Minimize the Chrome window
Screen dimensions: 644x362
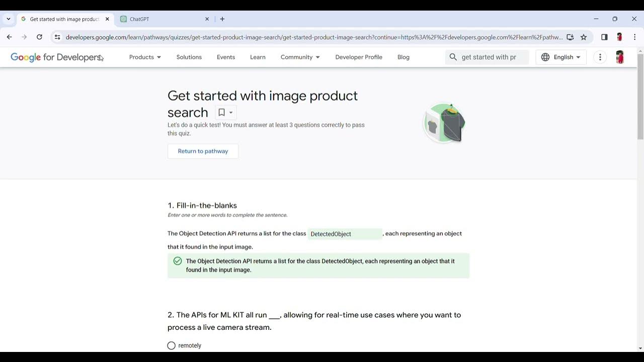(x=596, y=19)
